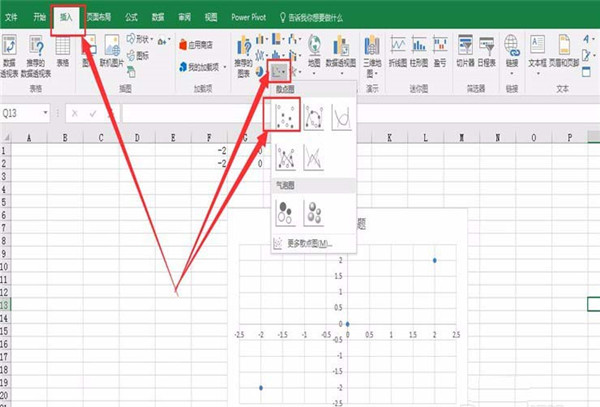Open the Power Pivot tab
This screenshot has height=407, width=600.
coord(249,17)
